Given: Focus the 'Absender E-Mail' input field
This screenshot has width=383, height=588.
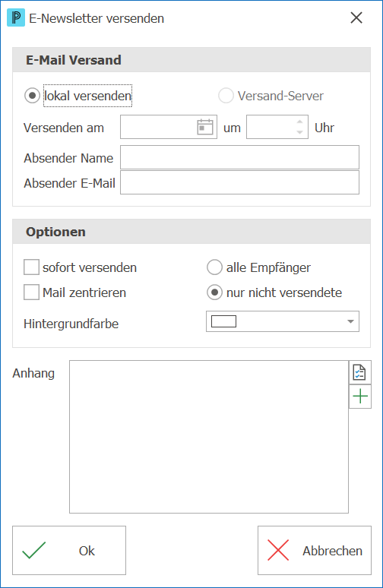Looking at the screenshot, I should tap(239, 182).
